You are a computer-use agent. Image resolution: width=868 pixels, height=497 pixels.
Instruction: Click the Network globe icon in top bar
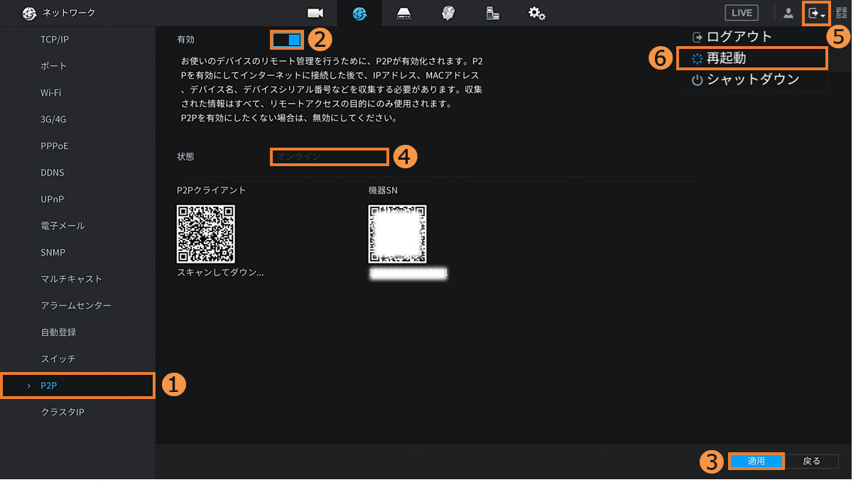359,13
